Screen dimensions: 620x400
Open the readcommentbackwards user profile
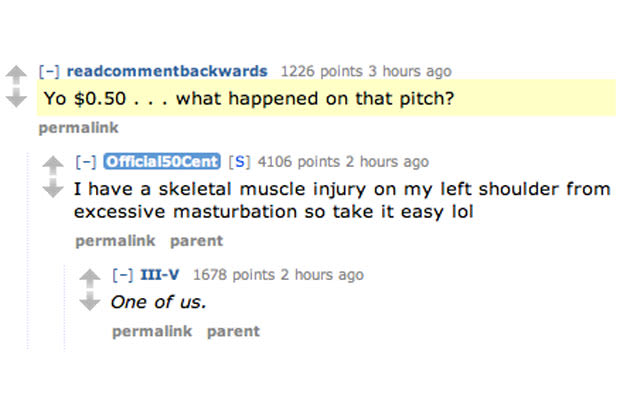point(167,71)
